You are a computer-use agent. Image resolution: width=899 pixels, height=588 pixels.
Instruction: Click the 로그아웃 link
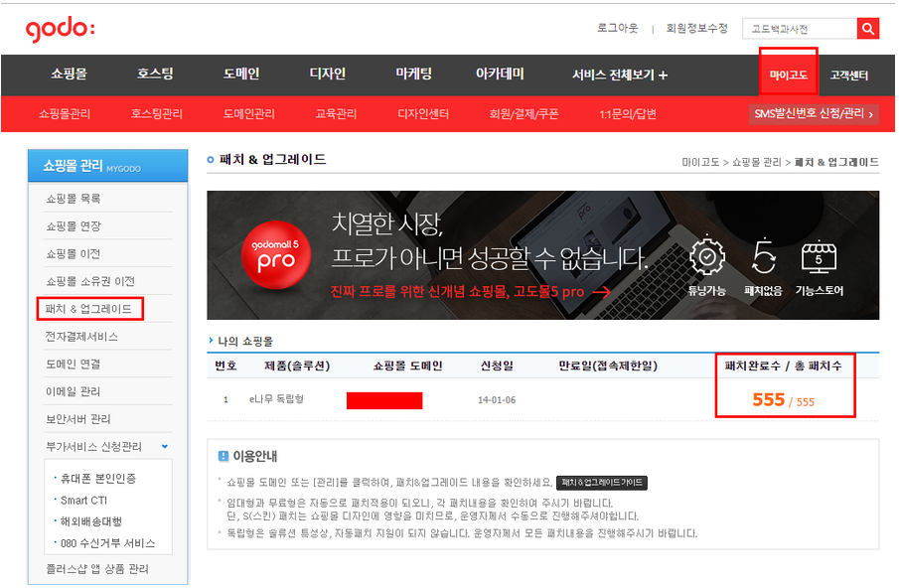(617, 28)
